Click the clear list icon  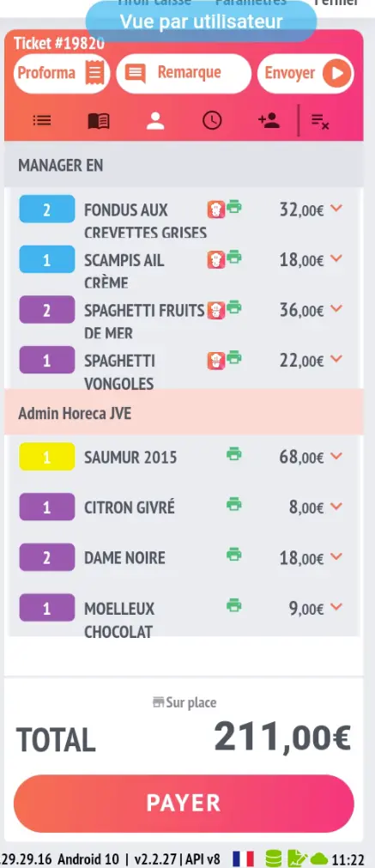coord(320,121)
